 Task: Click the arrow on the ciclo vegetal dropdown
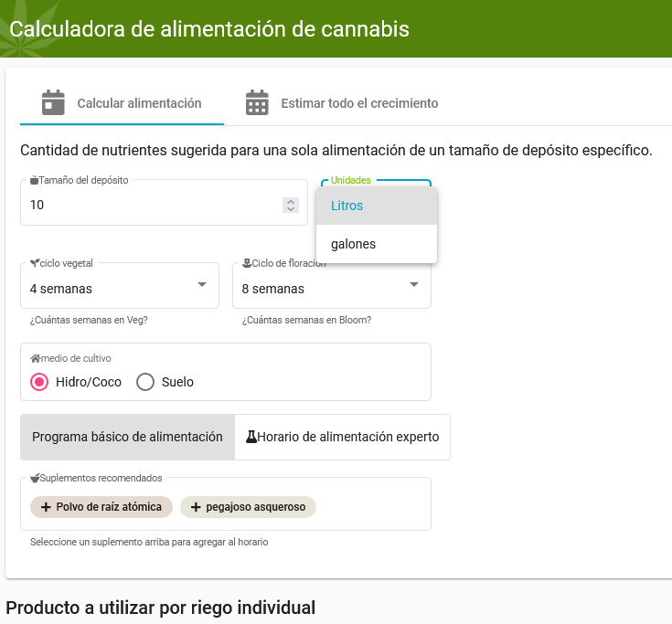(202, 284)
